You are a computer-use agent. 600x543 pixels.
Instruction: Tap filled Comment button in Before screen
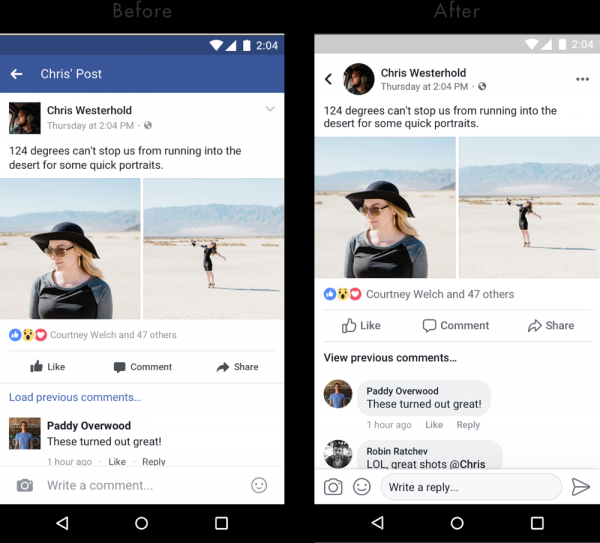tap(143, 367)
